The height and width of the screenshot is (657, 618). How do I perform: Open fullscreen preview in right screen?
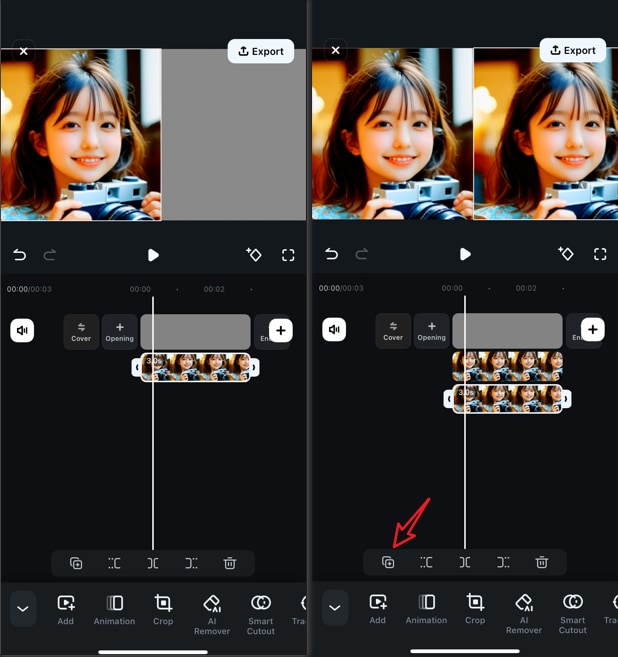pyautogui.click(x=600, y=254)
